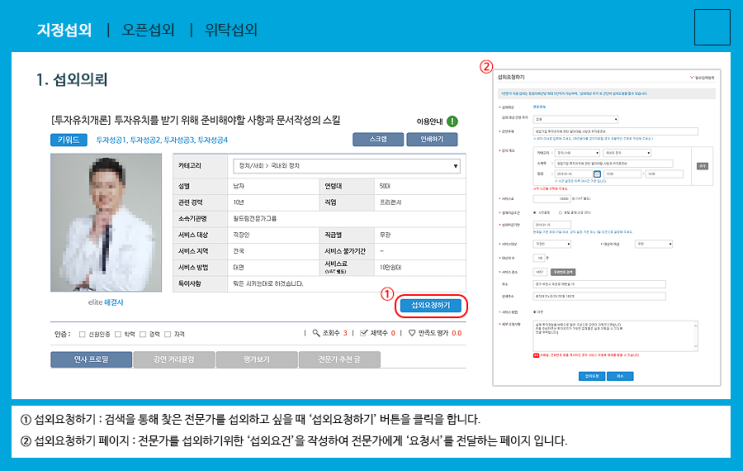Image resolution: width=743 pixels, height=471 pixels.
Task: Open the target rank dropdown in request form
Action: (654, 244)
